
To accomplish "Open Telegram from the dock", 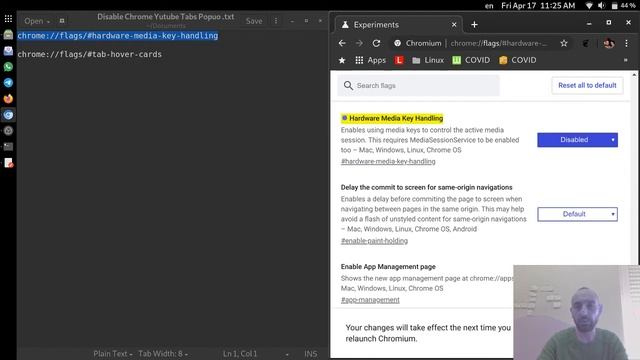I will click(8, 82).
